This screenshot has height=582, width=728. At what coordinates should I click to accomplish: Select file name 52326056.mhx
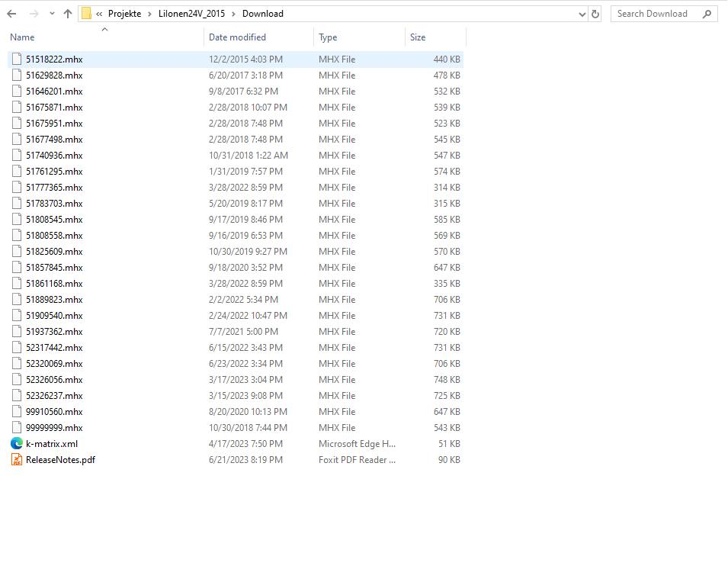54,380
